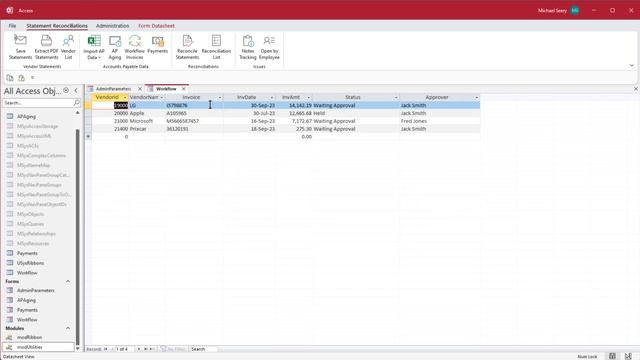Open the Payments form in navigation pane
Image resolution: width=640 pixels, height=360 pixels.
click(27, 310)
